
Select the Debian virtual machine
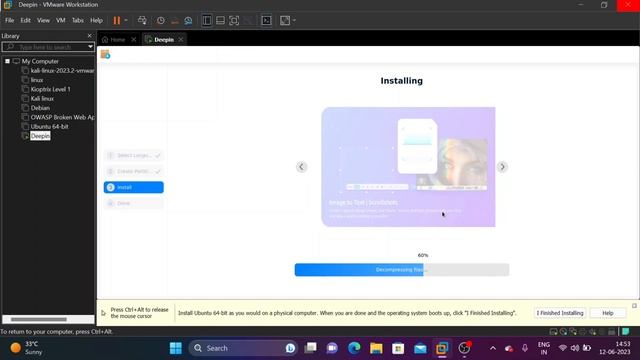click(40, 108)
